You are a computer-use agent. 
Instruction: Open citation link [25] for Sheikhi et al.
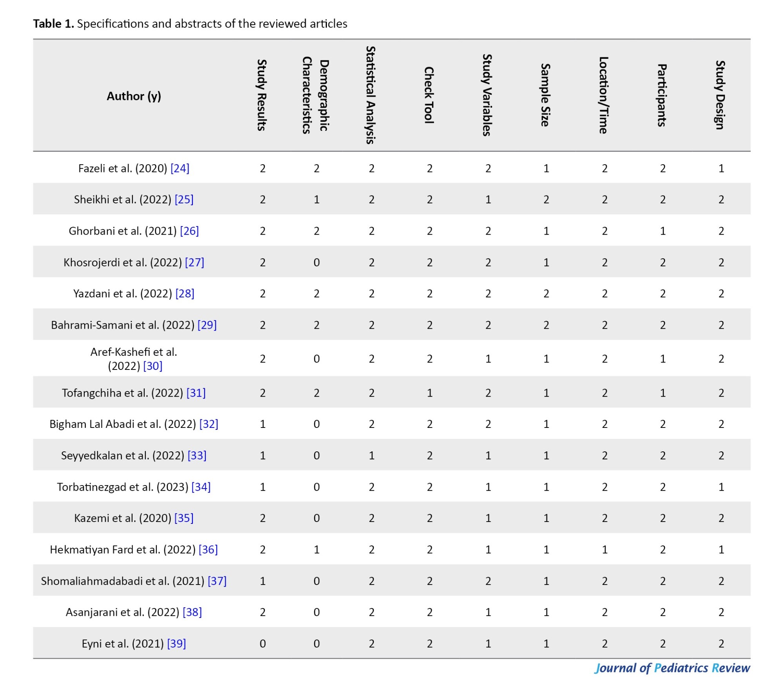click(184, 199)
